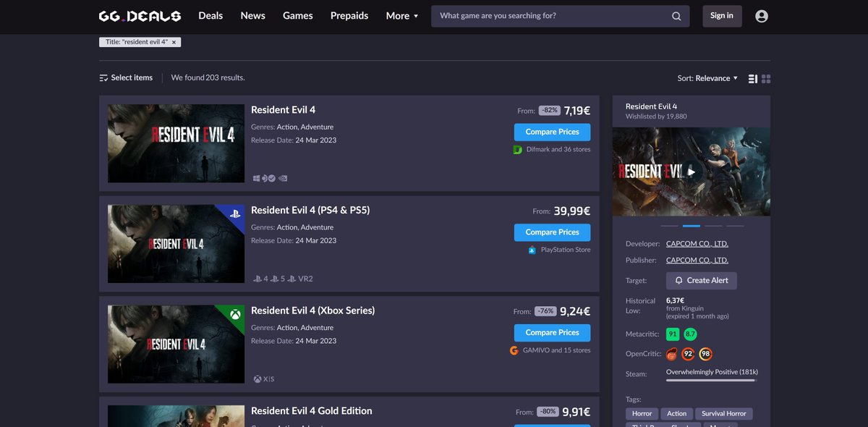This screenshot has width=868, height=427.
Task: Focus the game search input field
Action: (551, 16)
